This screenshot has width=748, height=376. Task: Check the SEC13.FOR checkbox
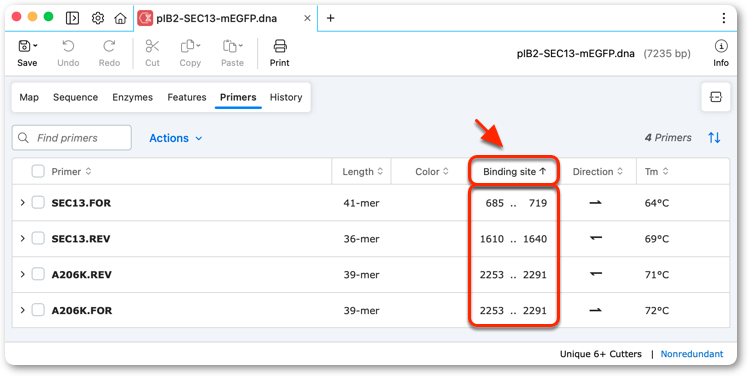coord(38,203)
